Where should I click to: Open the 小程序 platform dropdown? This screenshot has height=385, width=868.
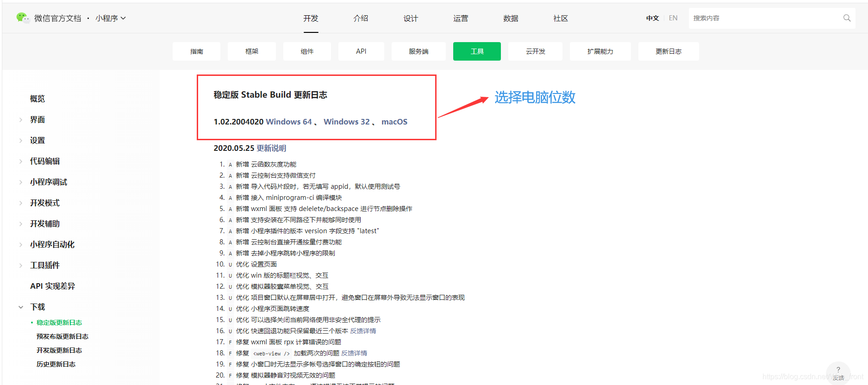coord(111,18)
